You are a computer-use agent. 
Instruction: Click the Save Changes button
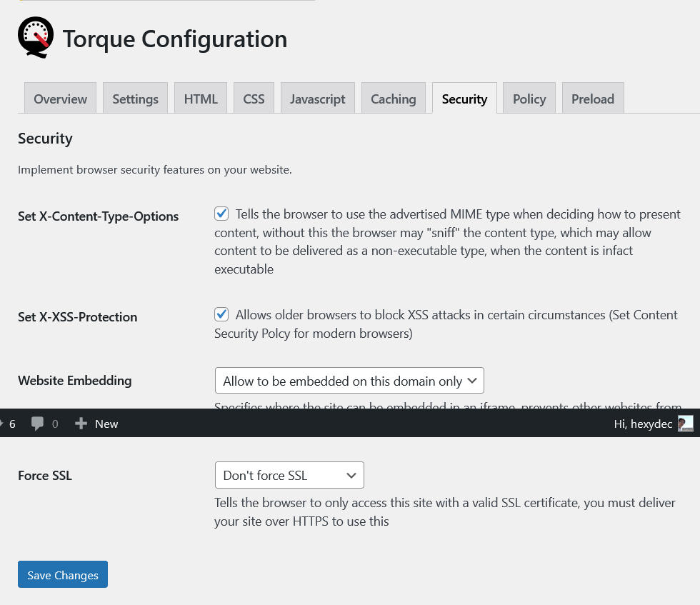pyautogui.click(x=63, y=574)
